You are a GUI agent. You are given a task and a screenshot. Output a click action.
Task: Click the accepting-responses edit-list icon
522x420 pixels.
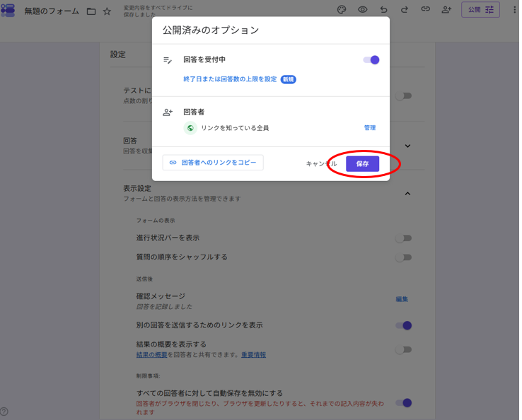[x=168, y=60]
